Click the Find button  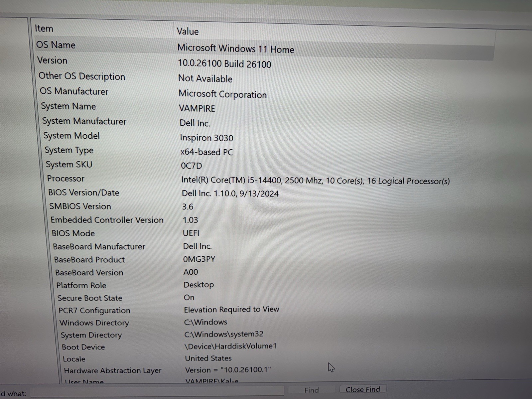[x=312, y=390]
